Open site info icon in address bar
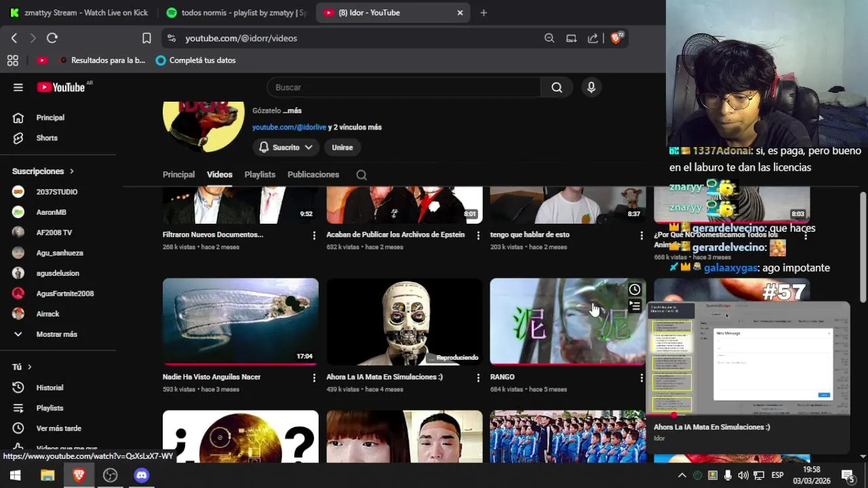 (x=171, y=38)
